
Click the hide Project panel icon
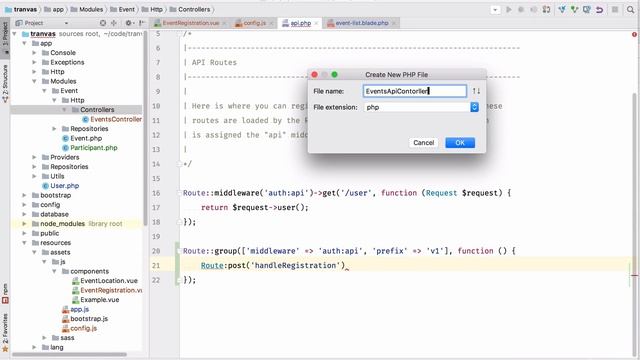(142, 23)
